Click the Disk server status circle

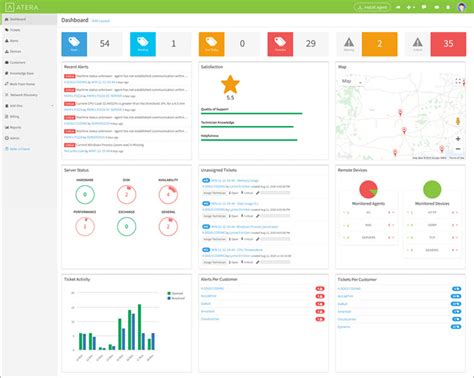[x=126, y=194]
